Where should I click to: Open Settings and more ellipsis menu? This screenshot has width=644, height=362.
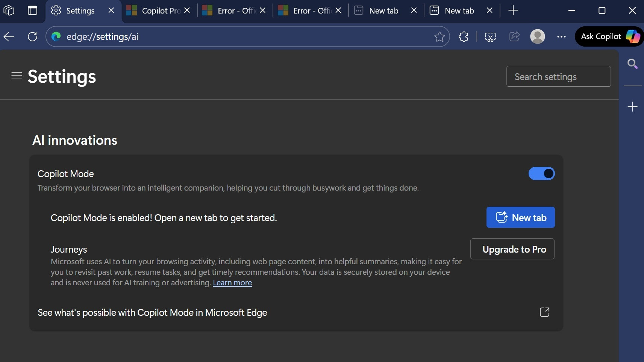pos(562,36)
